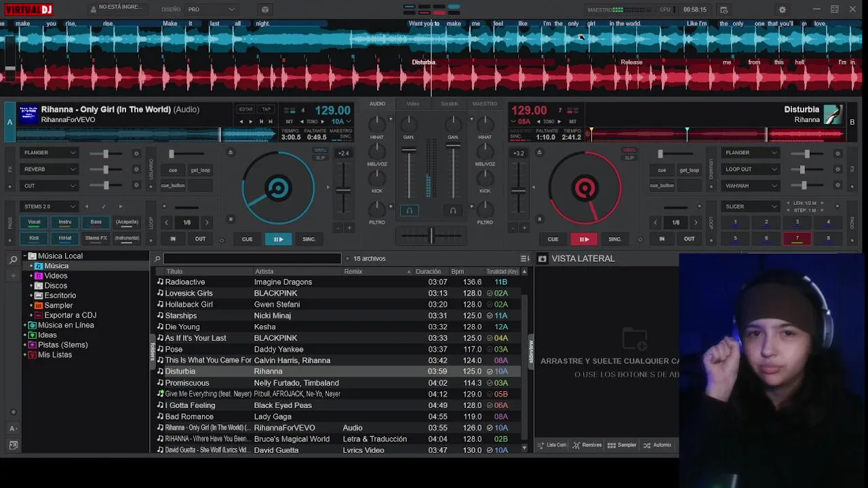The height and width of the screenshot is (488, 868).
Task: Click the headphone cue icon for deck A
Action: [409, 211]
